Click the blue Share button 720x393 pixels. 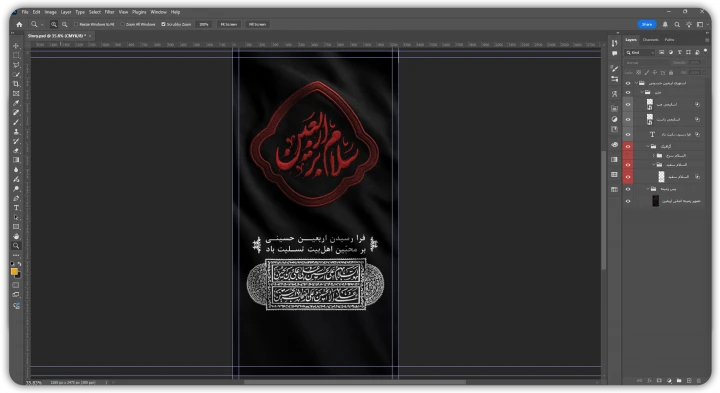click(647, 24)
